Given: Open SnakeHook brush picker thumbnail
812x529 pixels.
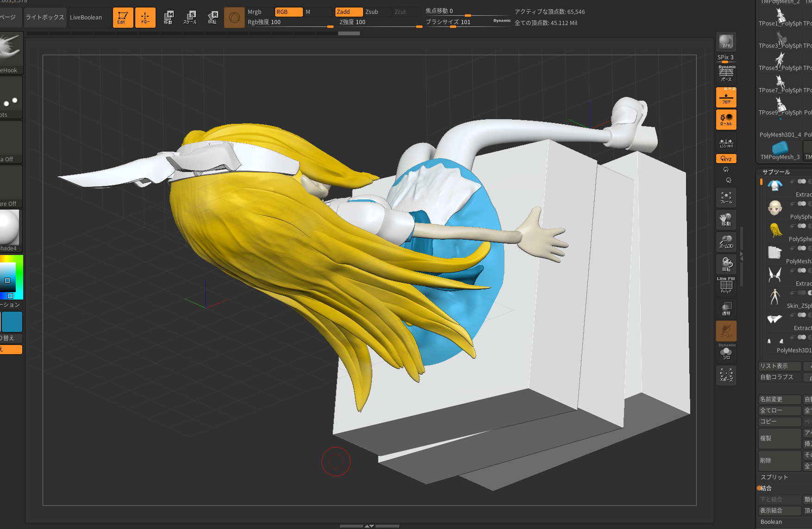Looking at the screenshot, I should [x=11, y=52].
